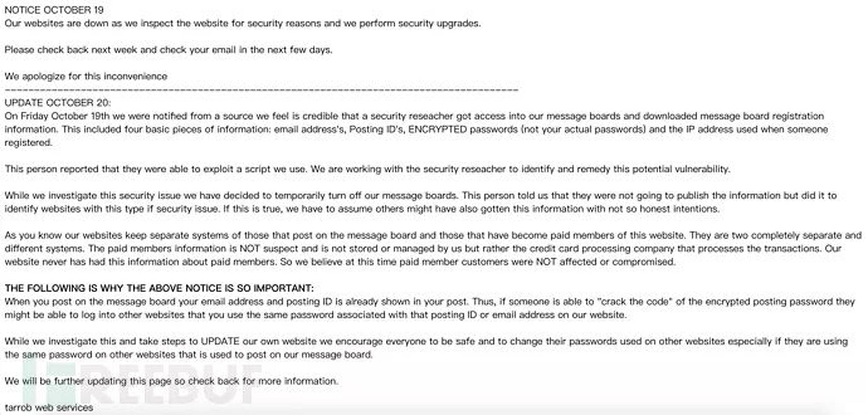Click the bold THE FOLLOWING IS WHY heading
Viewport: 868px width, 415px height.
[159, 288]
